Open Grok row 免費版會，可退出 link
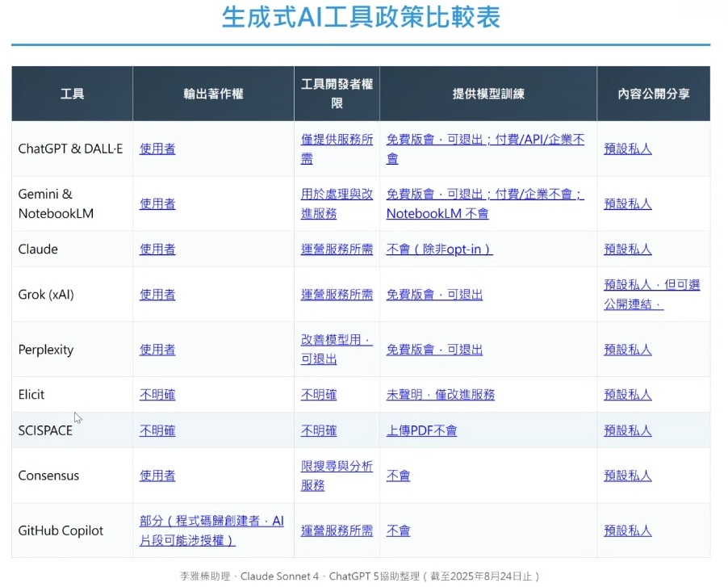This screenshot has height=587, width=728. pos(434,295)
